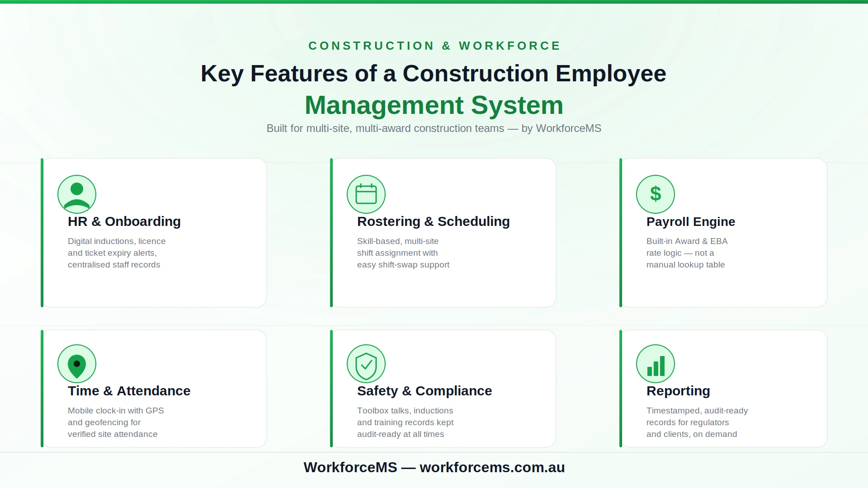868x488 pixels.
Task: Click 'and clients, on demand' line
Action: [x=692, y=434]
